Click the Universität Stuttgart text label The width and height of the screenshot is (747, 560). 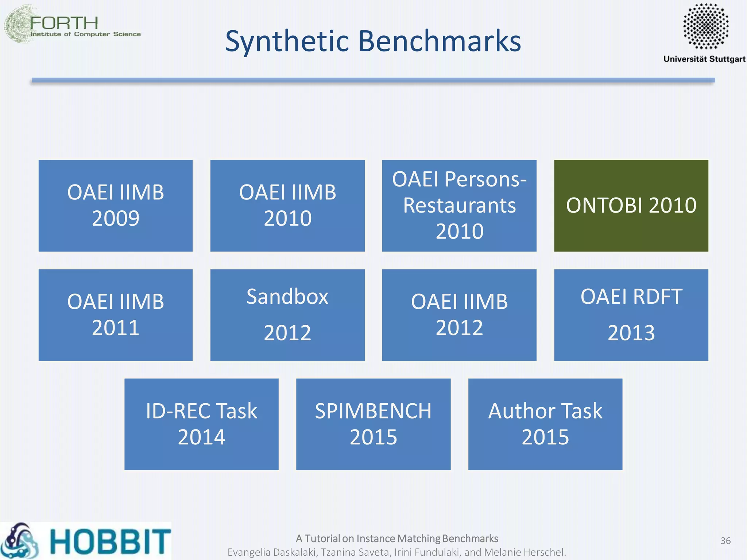704,59
